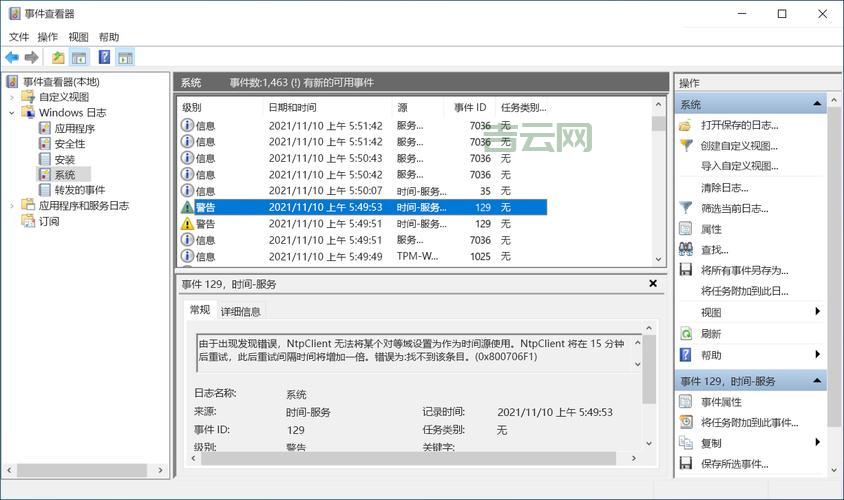Select info event at 5:50:43

(363, 158)
